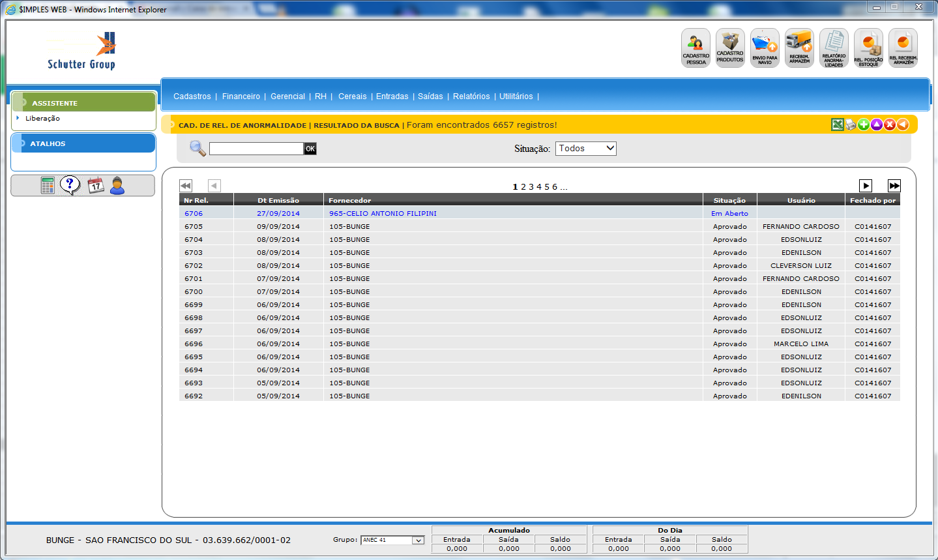Open the calculator icon in the sidebar

48,186
